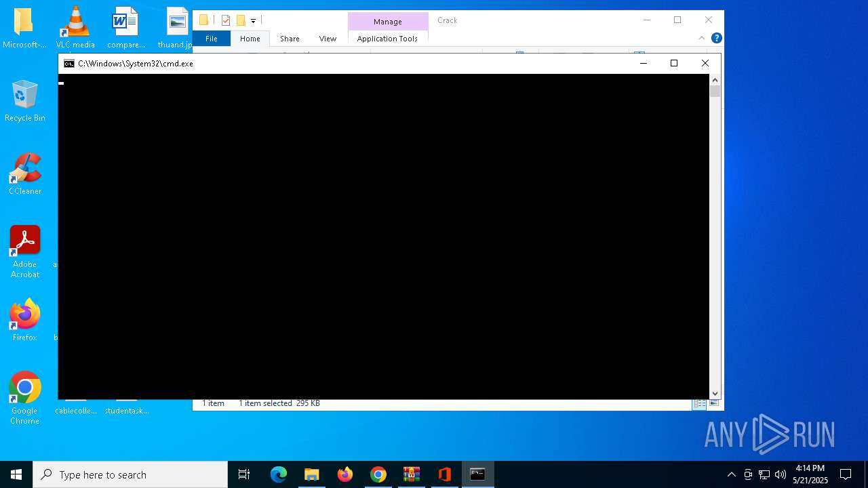This screenshot has width=868, height=488.
Task: Launch VLC media player shortcut
Action: [x=75, y=28]
